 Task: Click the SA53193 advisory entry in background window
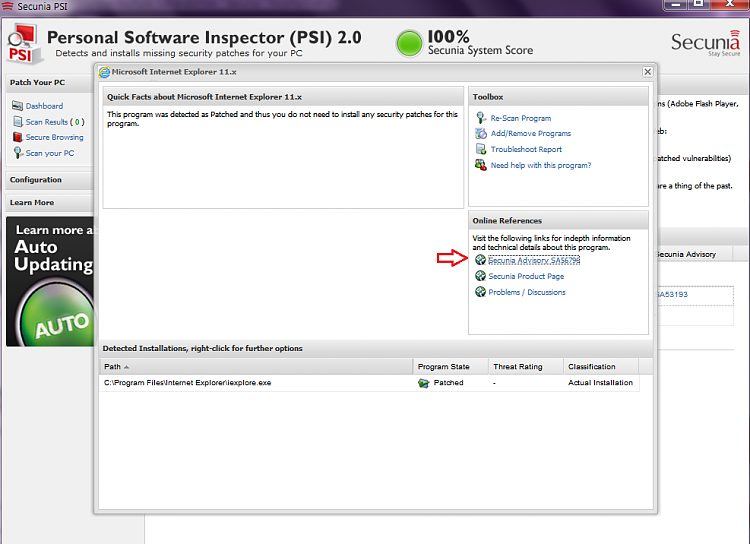pyautogui.click(x=672, y=294)
